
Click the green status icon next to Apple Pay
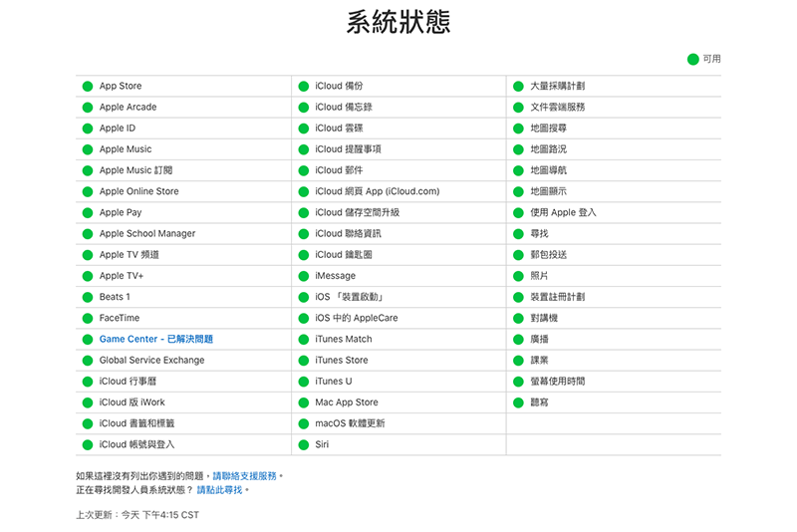coord(88,213)
